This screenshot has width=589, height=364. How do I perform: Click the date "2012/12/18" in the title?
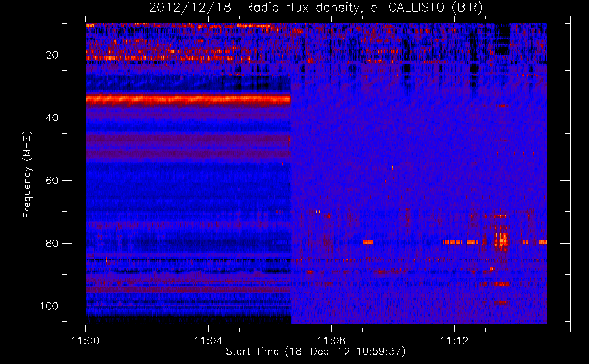(190, 8)
